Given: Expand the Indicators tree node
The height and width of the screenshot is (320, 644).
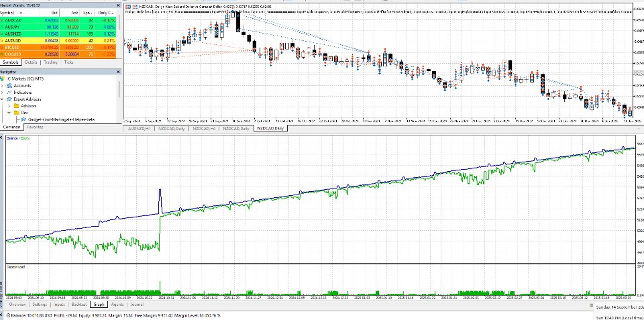Looking at the screenshot, I should coord(3,93).
